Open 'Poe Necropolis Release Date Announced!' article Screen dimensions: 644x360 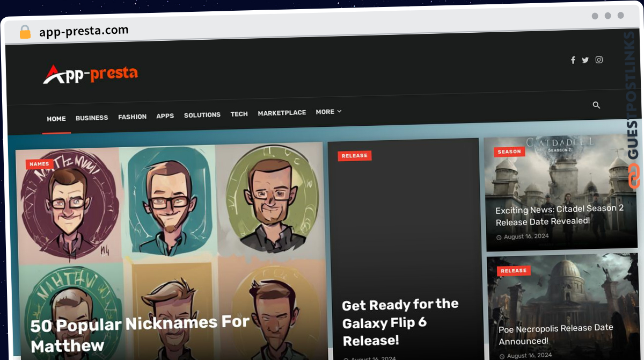(x=556, y=334)
